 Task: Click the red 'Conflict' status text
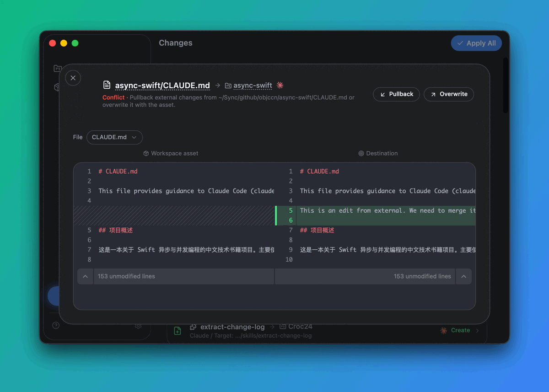point(113,97)
